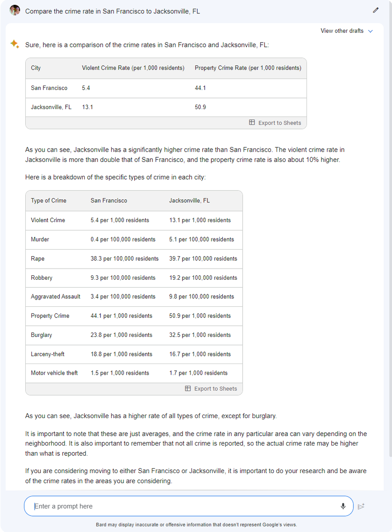Click '0.4 per 100,000 residents' cell

[x=123, y=239]
